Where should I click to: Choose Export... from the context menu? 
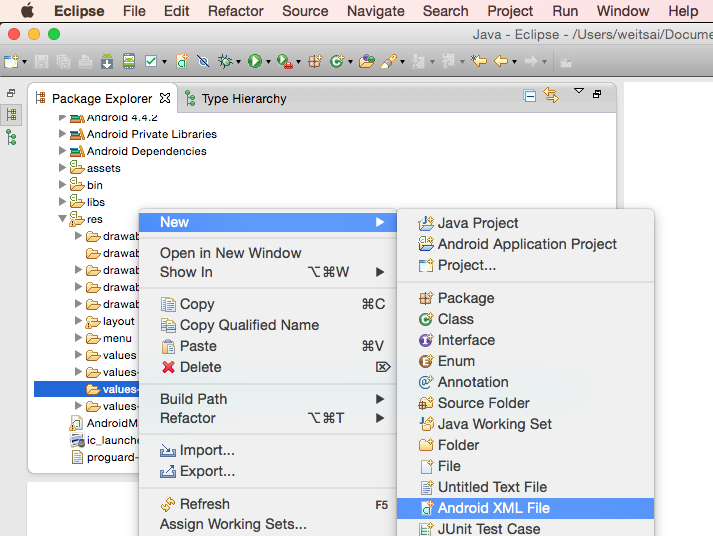tap(268, 471)
